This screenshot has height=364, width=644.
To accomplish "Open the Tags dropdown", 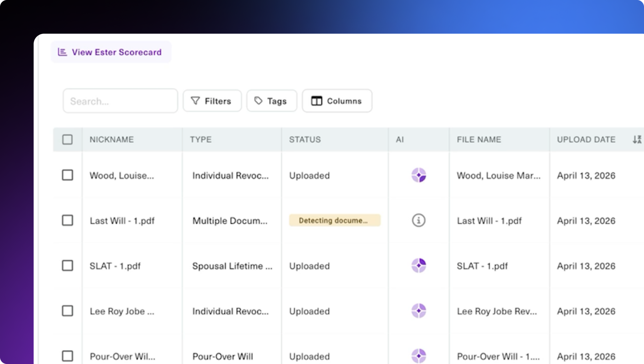I will [x=272, y=101].
